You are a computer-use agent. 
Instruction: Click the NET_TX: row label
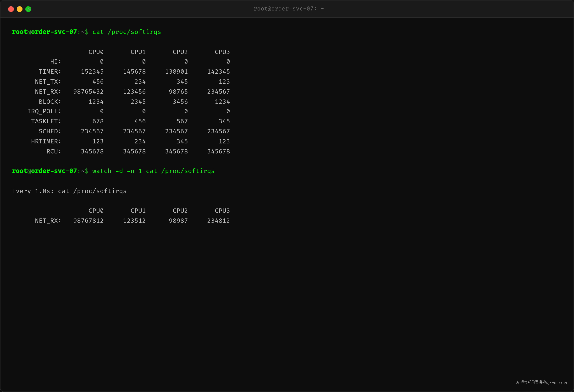[x=48, y=82]
